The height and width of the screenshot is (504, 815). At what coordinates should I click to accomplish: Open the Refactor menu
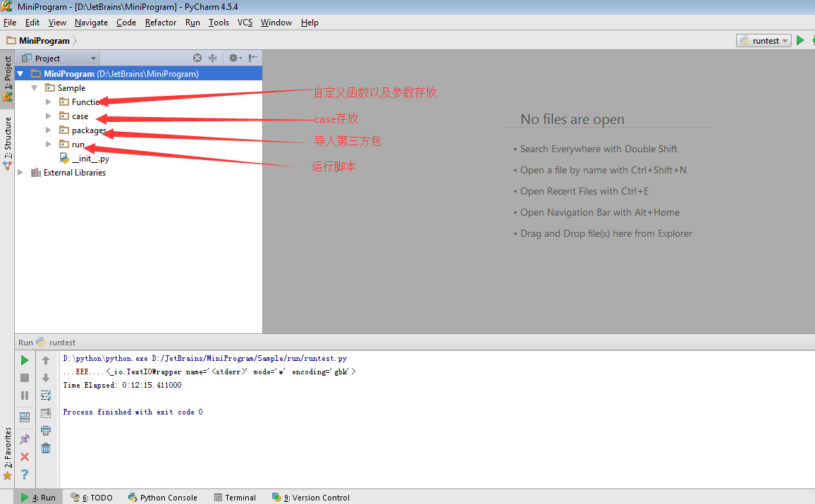pyautogui.click(x=161, y=23)
